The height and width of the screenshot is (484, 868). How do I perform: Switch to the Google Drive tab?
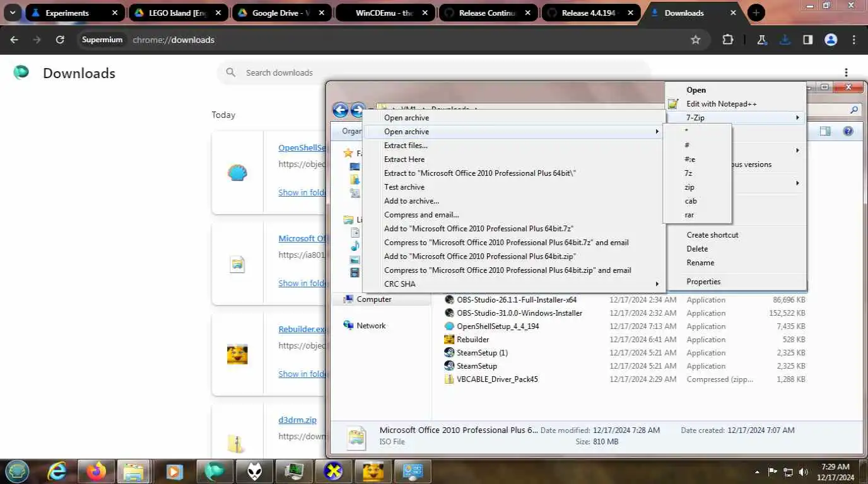(x=281, y=13)
